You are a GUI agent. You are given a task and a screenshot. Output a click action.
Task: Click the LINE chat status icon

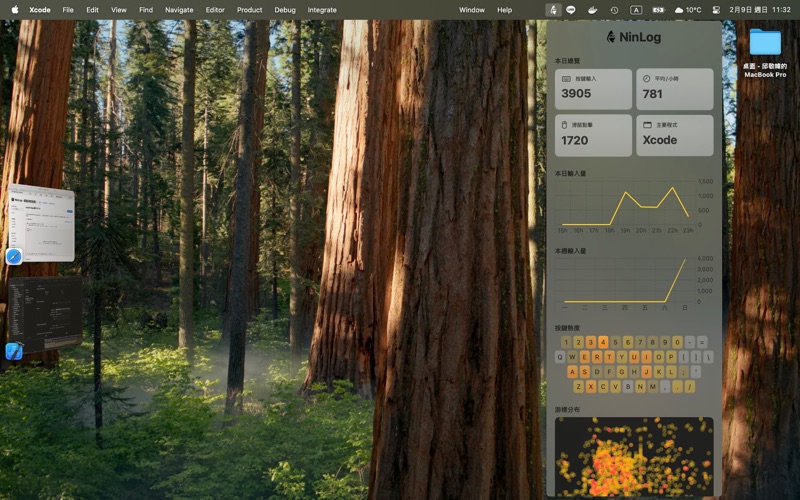571,10
